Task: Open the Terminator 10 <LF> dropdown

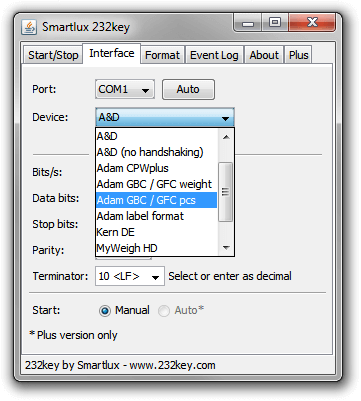Action: click(x=130, y=276)
